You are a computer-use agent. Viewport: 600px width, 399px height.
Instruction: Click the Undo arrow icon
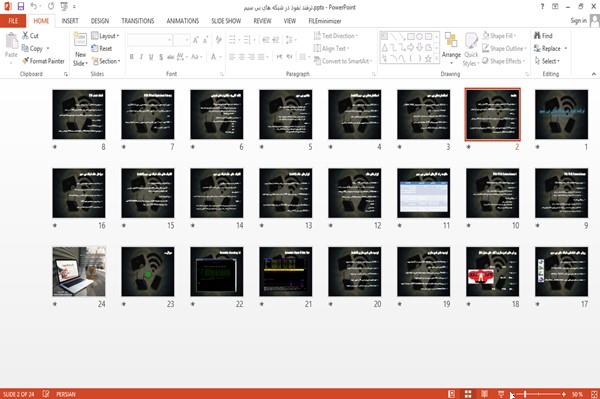pos(34,7)
